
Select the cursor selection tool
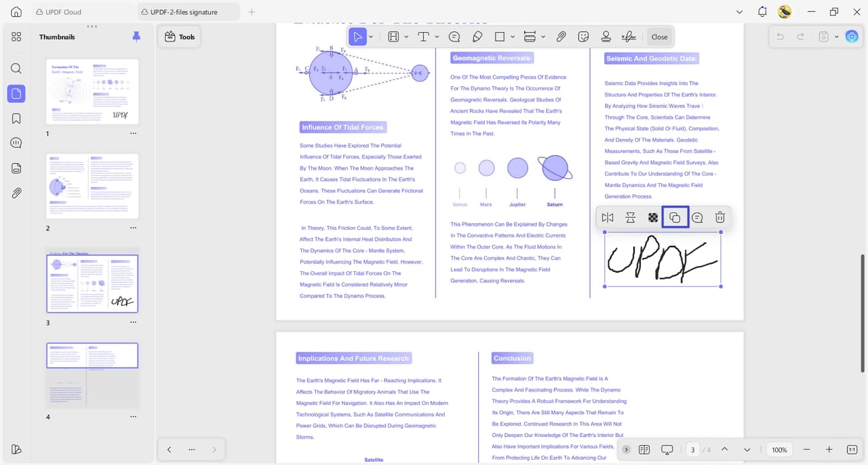pyautogui.click(x=358, y=37)
